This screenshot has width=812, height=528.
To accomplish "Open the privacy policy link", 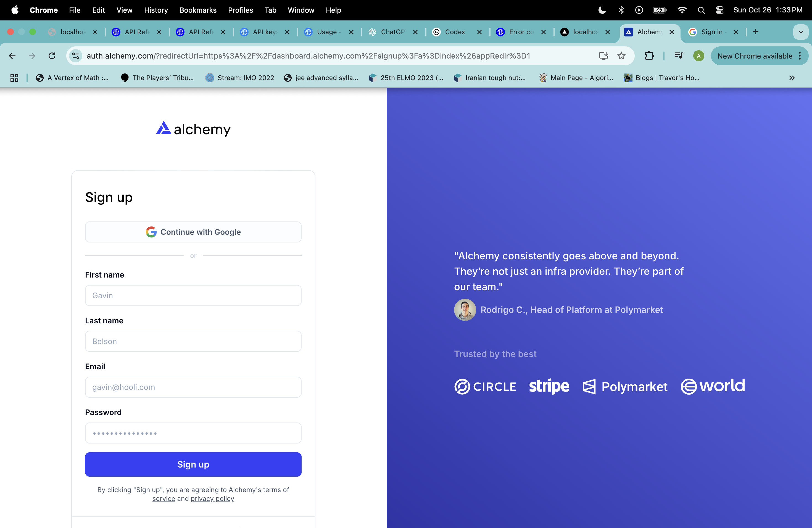I will 212,499.
